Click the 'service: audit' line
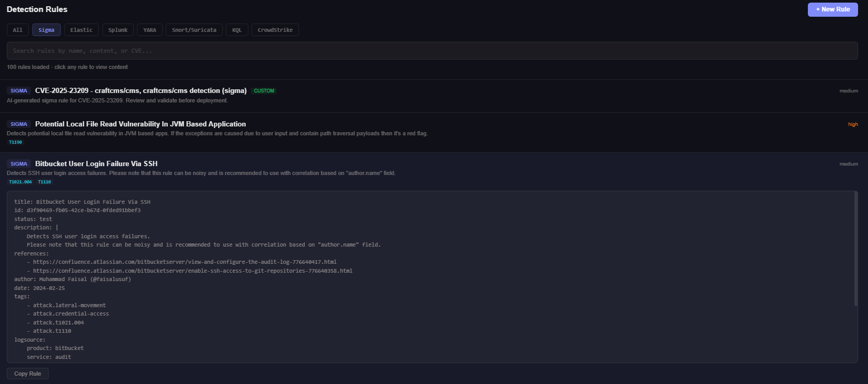This screenshot has height=384, width=868. (49, 357)
